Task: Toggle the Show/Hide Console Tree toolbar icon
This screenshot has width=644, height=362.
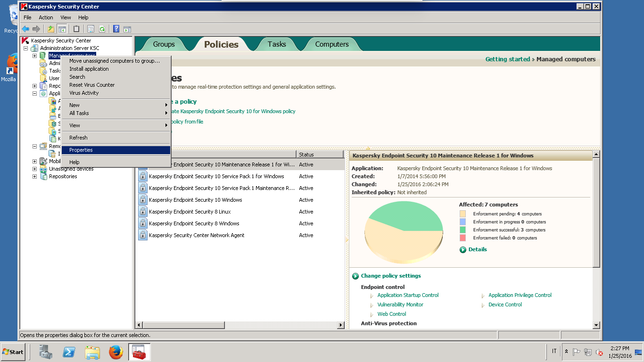Action: click(62, 29)
